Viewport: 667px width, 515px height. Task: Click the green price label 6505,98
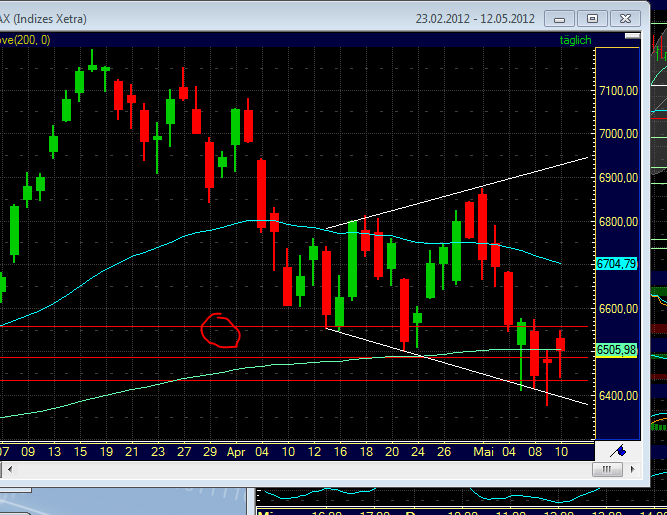pyautogui.click(x=616, y=350)
